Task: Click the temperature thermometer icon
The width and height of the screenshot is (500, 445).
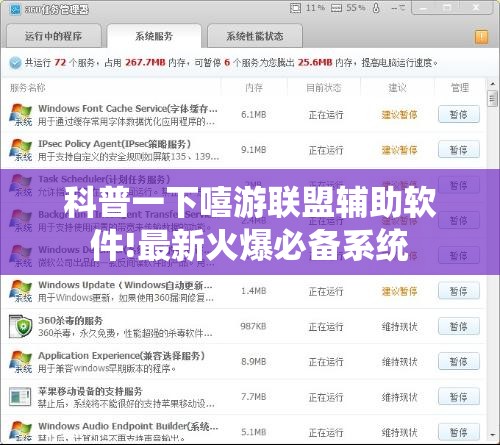Action: click(x=376, y=8)
